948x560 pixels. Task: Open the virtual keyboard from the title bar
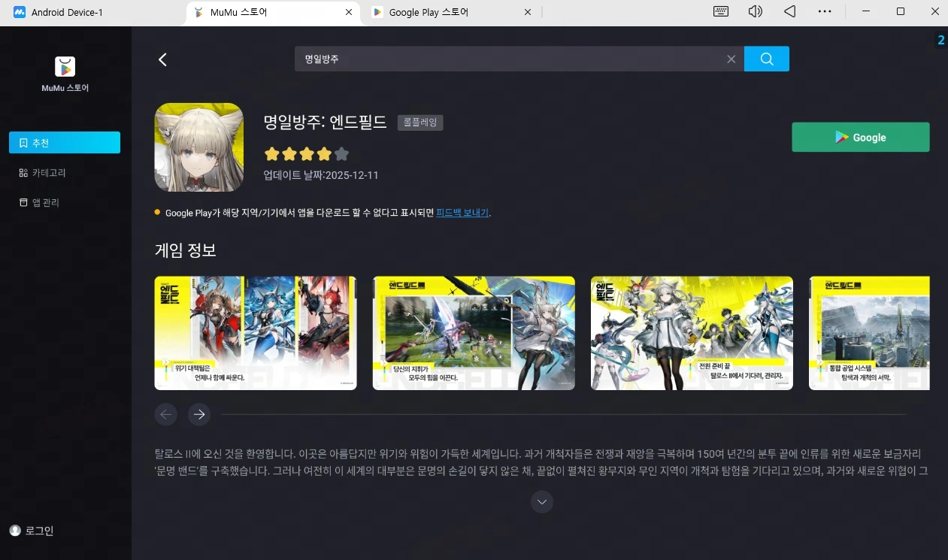(x=720, y=11)
